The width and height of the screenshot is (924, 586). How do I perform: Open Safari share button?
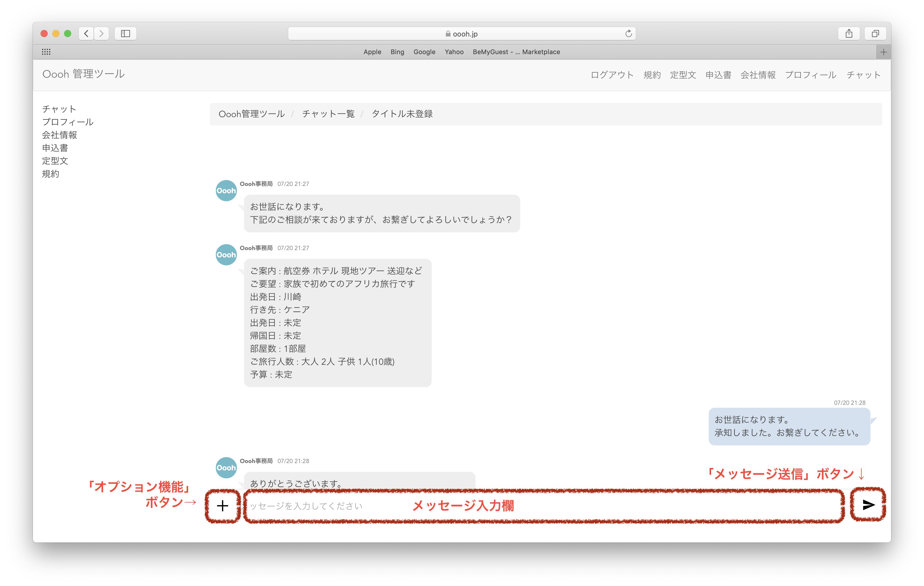click(849, 33)
